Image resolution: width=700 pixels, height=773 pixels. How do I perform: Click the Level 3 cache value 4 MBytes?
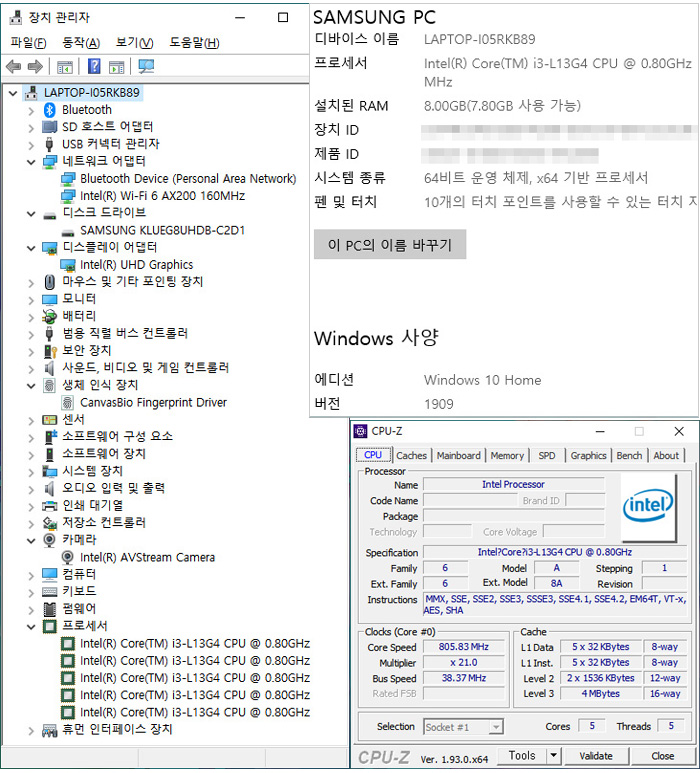pyautogui.click(x=600, y=693)
